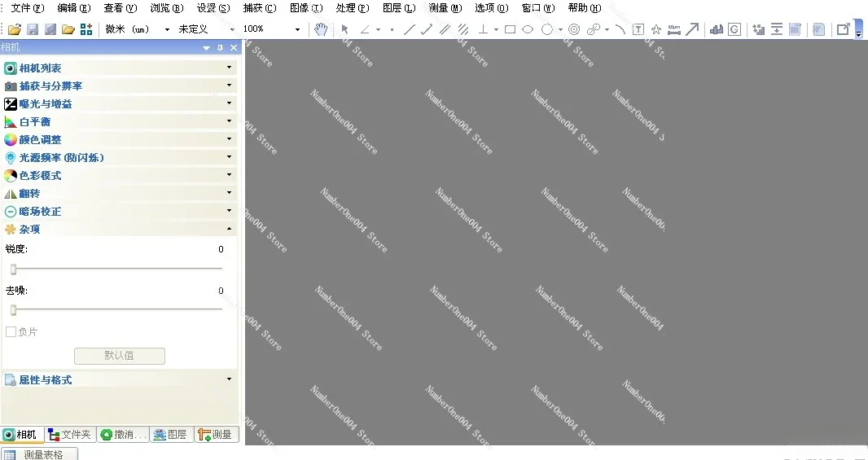The width and height of the screenshot is (868, 460).
Task: Select the concentric circles tool
Action: [574, 29]
